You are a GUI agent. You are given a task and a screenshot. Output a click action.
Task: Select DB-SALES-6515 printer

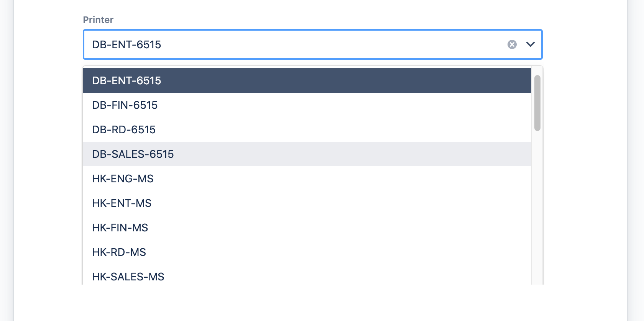307,154
